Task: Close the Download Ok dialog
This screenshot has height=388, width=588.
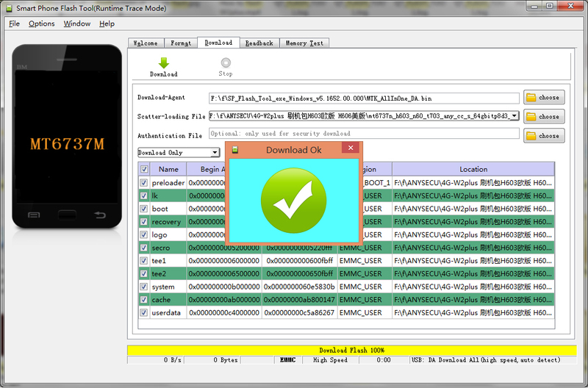Action: coord(351,148)
